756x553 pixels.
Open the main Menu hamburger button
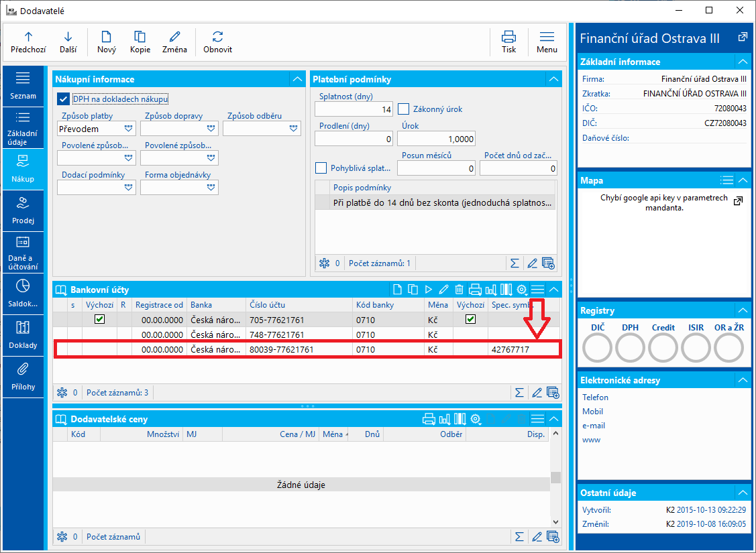coord(547,42)
